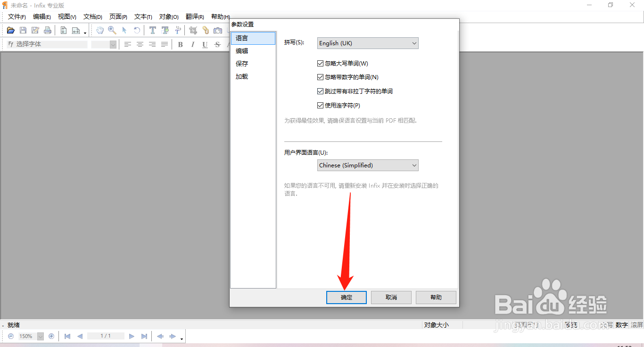
Task: Select the Crop tool
Action: pos(193,30)
